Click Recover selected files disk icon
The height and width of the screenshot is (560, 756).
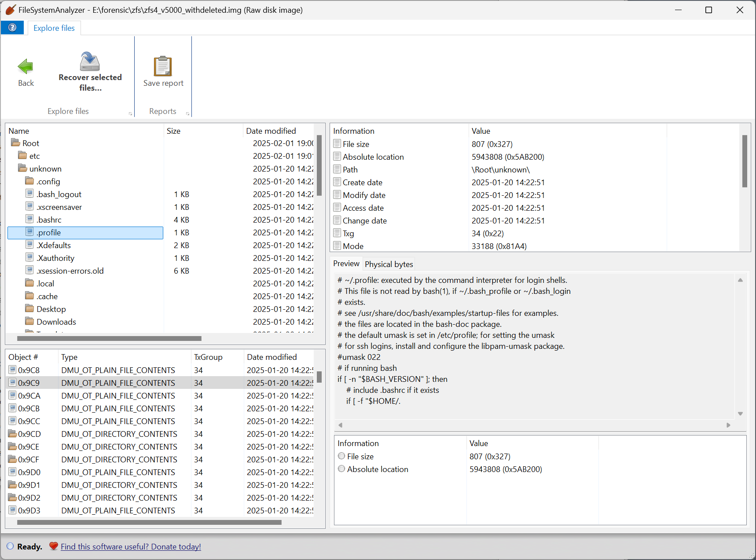[90, 61]
